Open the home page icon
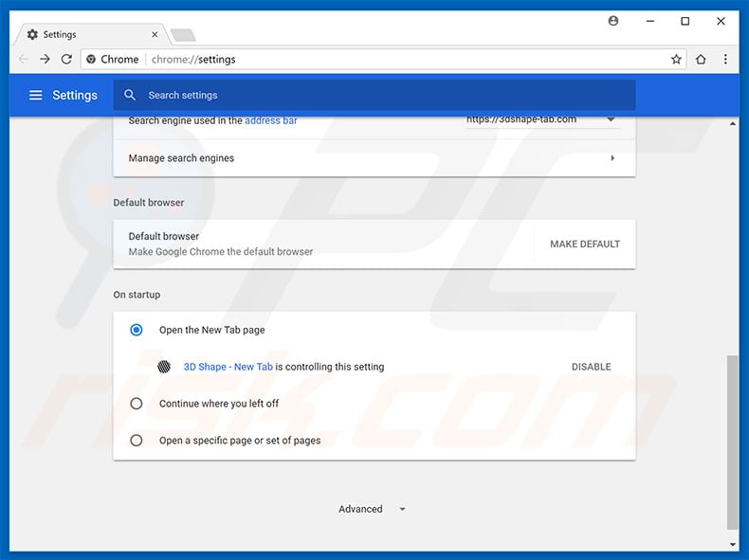The image size is (749, 560). [x=701, y=59]
